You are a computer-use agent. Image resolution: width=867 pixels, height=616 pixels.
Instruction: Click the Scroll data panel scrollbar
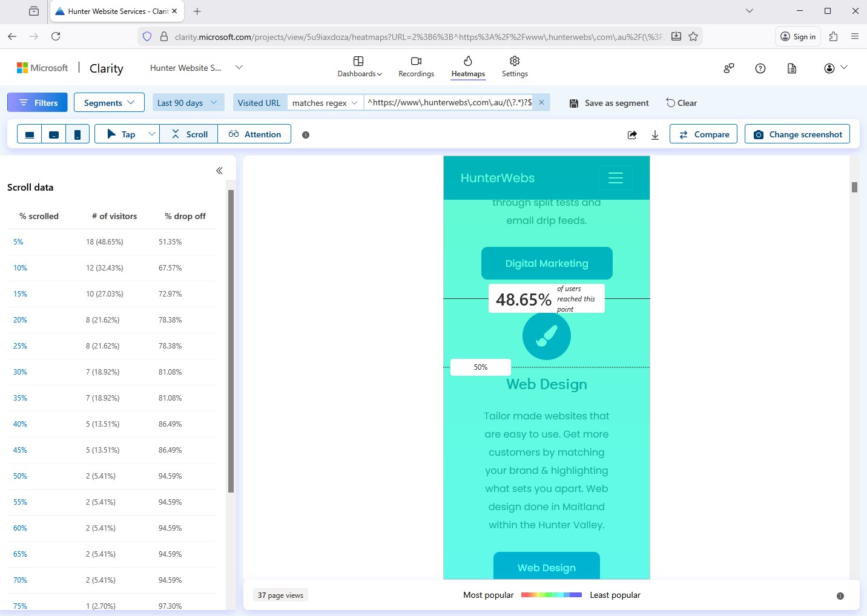pyautogui.click(x=231, y=341)
